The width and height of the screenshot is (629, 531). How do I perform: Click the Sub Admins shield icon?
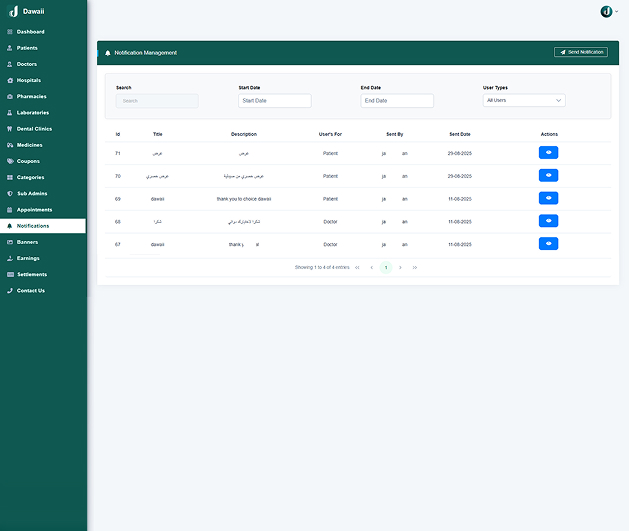tap(10, 193)
